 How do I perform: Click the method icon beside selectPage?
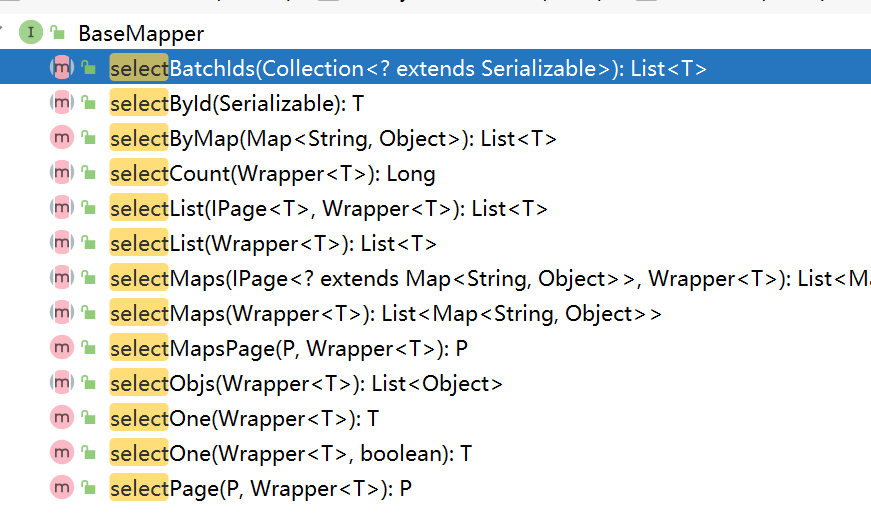tap(62, 488)
